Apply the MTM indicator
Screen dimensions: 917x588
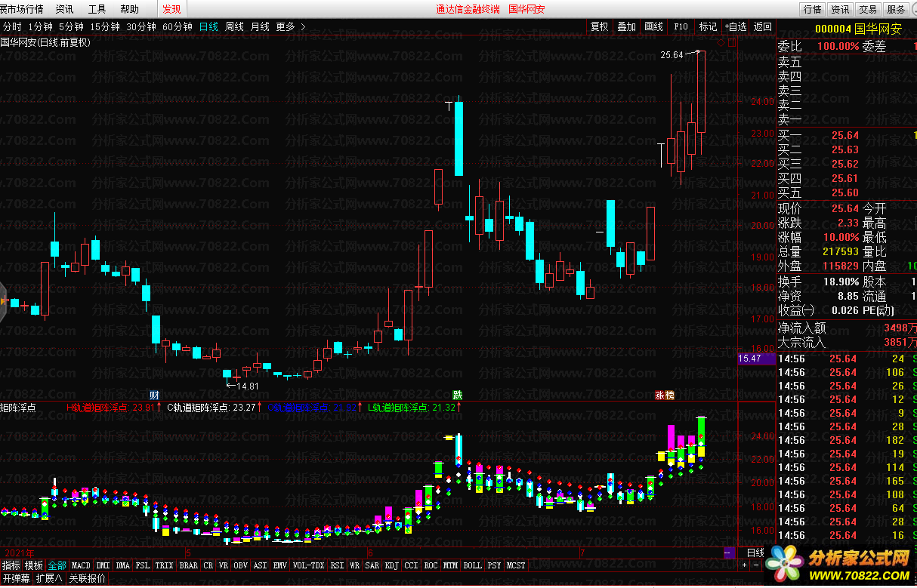(x=451, y=565)
